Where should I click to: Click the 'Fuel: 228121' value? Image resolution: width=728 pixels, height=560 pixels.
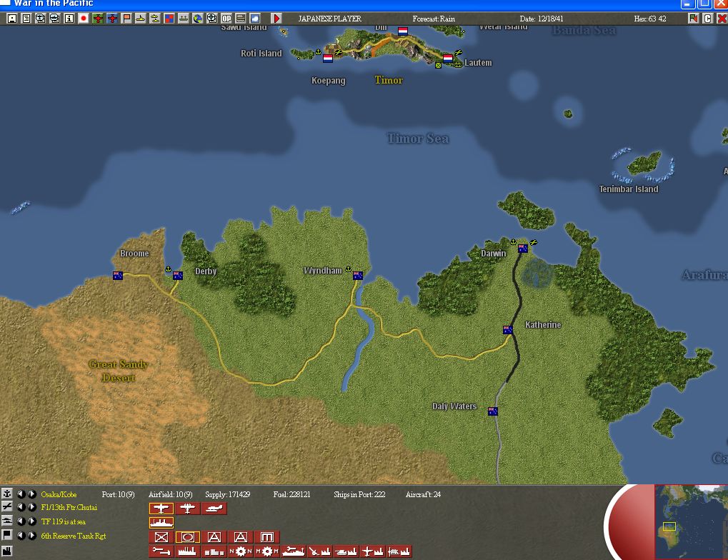291,494
